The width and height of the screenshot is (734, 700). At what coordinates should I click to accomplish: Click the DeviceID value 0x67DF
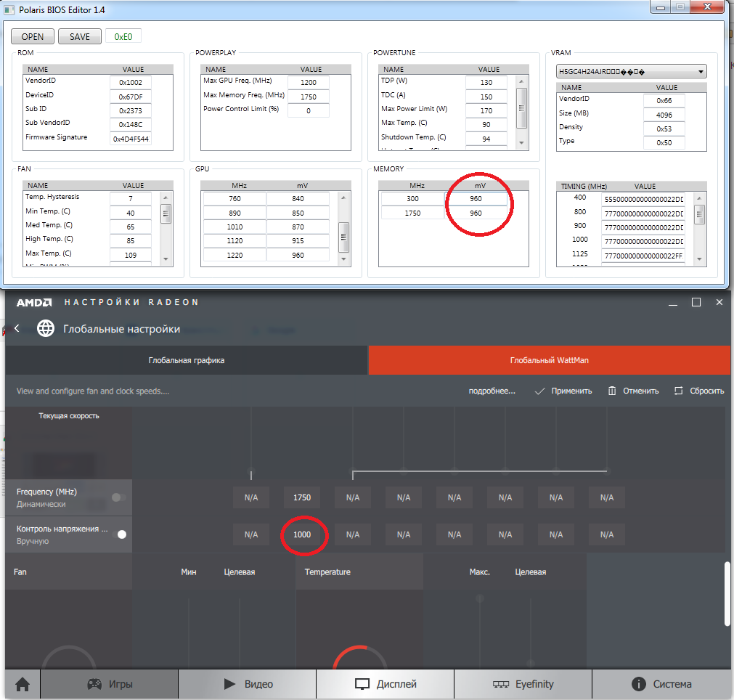point(130,97)
